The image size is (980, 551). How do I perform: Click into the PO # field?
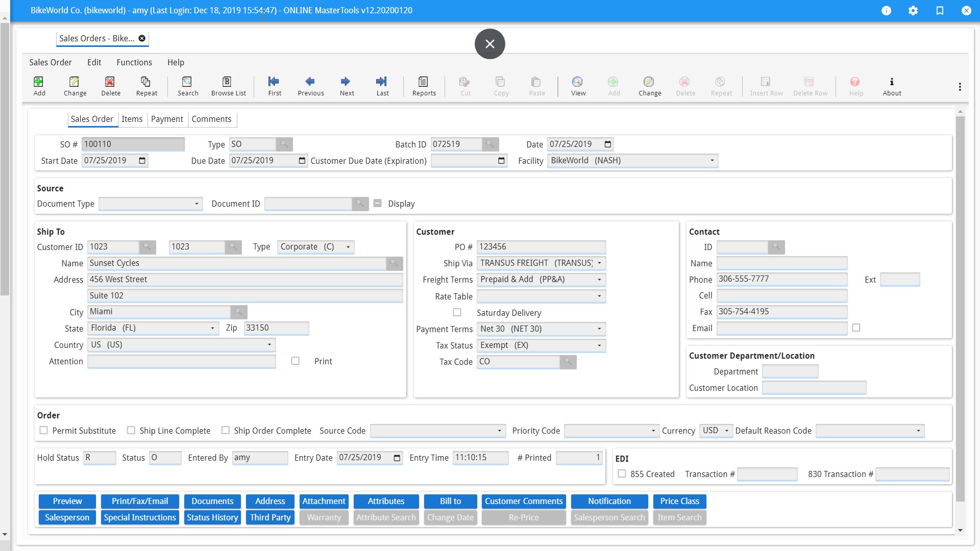(541, 247)
